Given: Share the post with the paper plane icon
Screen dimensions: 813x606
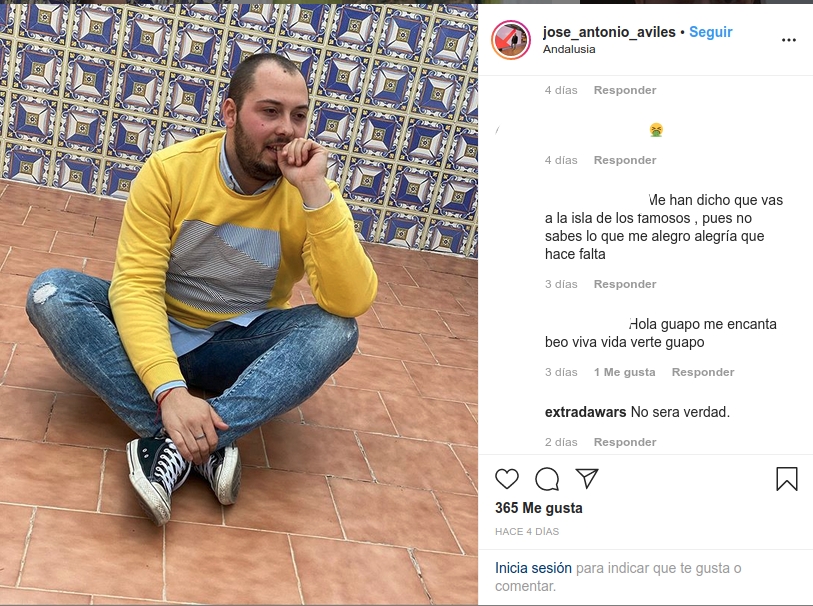Looking at the screenshot, I should tap(587, 478).
